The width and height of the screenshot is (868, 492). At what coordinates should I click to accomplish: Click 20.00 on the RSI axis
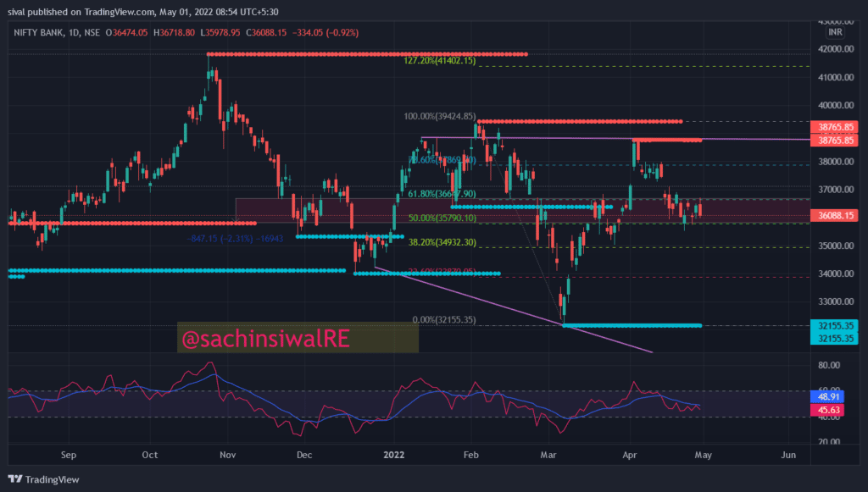click(829, 442)
